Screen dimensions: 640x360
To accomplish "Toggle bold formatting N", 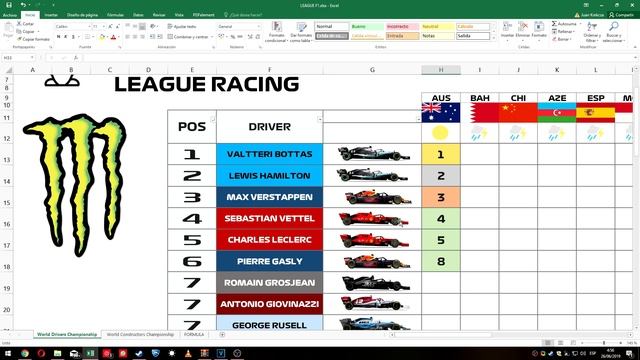I will 58,37.
